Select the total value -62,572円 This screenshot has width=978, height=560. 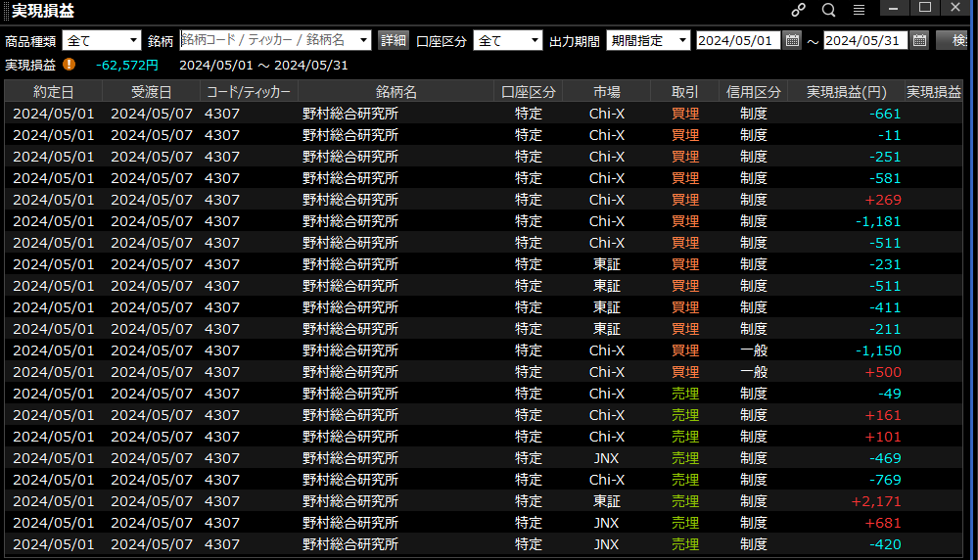(127, 65)
